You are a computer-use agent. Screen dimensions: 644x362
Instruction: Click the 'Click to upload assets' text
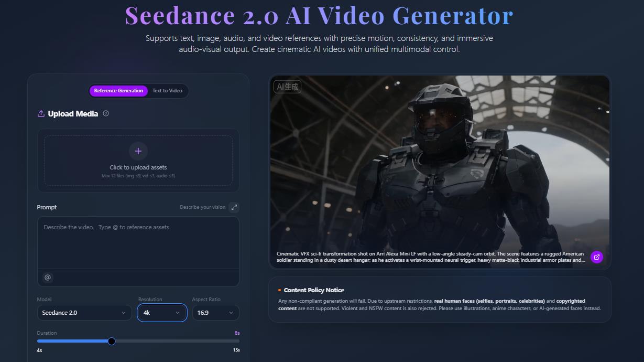click(138, 167)
